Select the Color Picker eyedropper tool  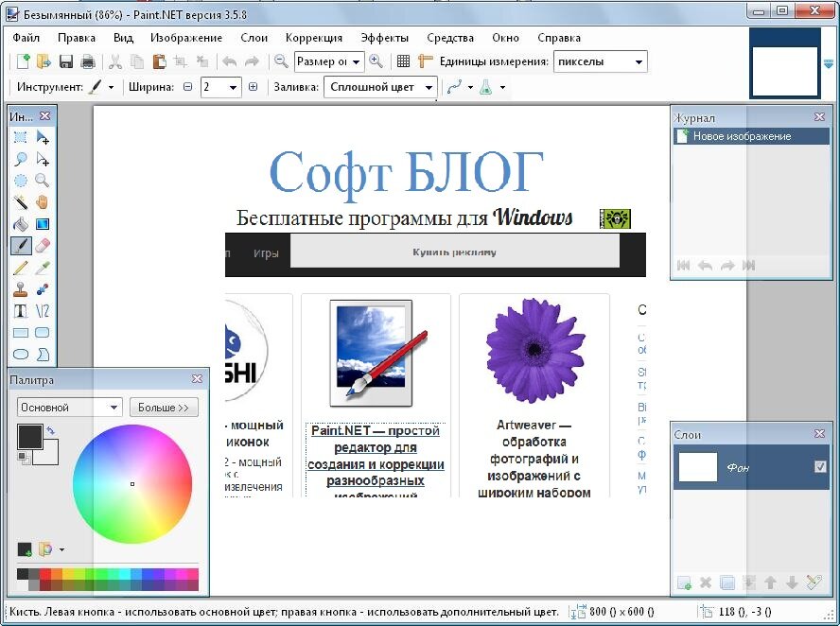coord(43,268)
